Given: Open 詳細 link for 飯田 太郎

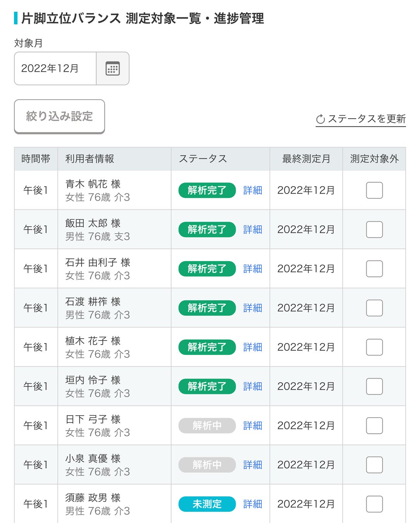Looking at the screenshot, I should [253, 229].
